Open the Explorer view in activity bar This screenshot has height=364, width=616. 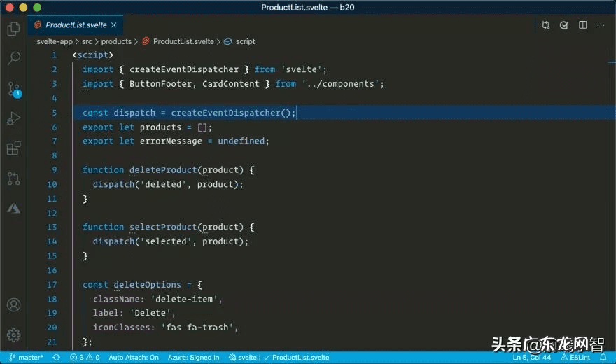13,29
